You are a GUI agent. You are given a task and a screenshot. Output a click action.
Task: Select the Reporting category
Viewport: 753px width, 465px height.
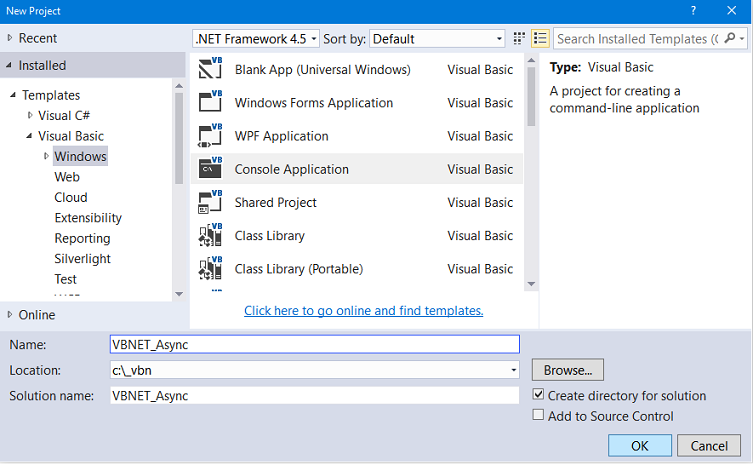pos(82,239)
